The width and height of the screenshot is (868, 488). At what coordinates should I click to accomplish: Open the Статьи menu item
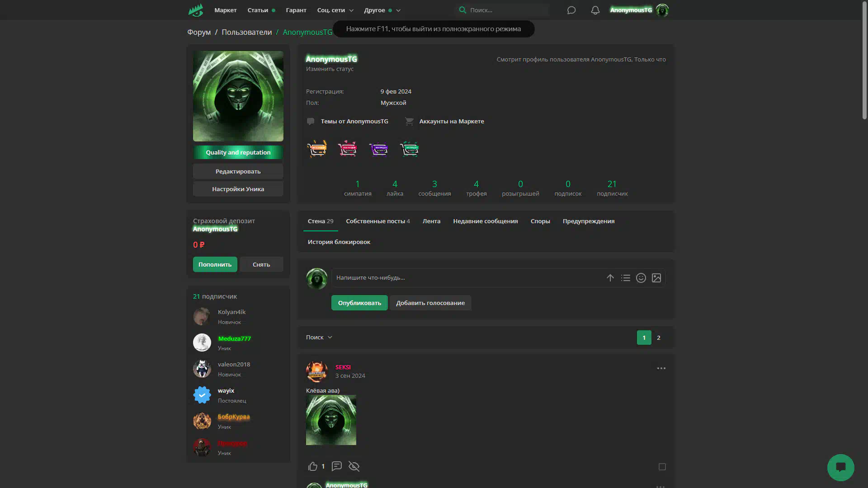(258, 10)
